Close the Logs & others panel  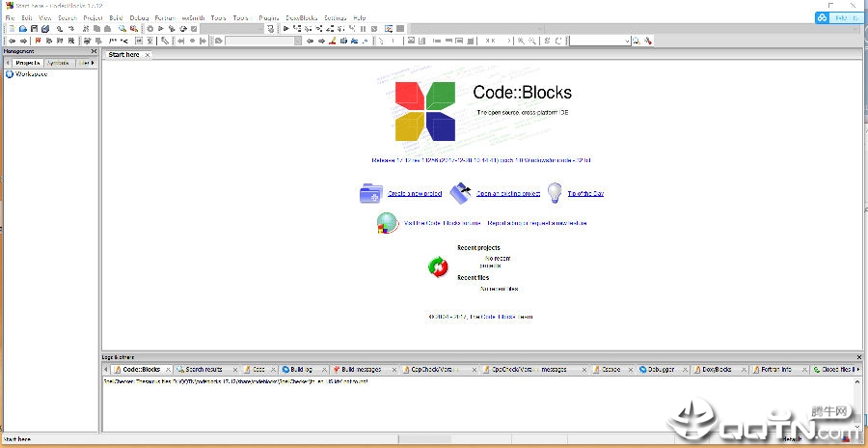(859, 357)
